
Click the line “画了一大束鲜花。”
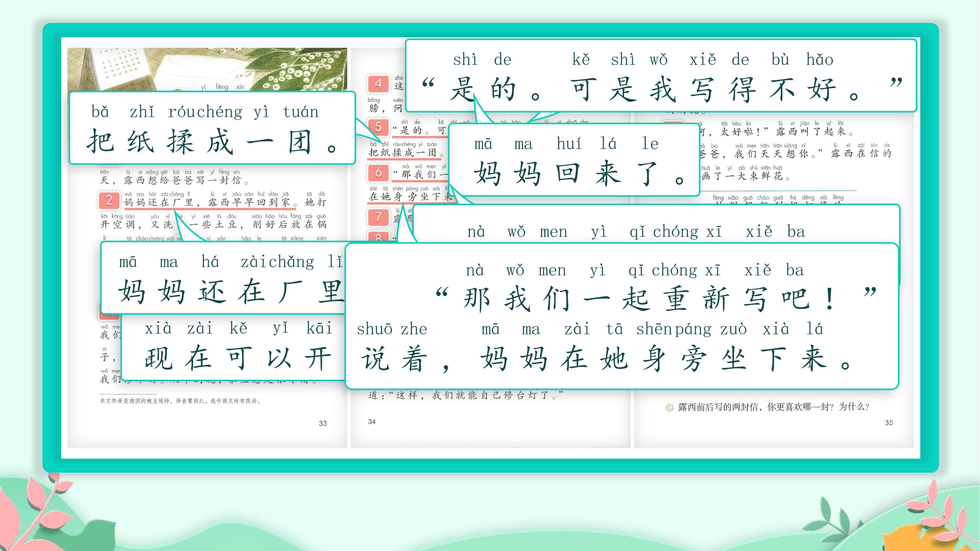click(746, 176)
